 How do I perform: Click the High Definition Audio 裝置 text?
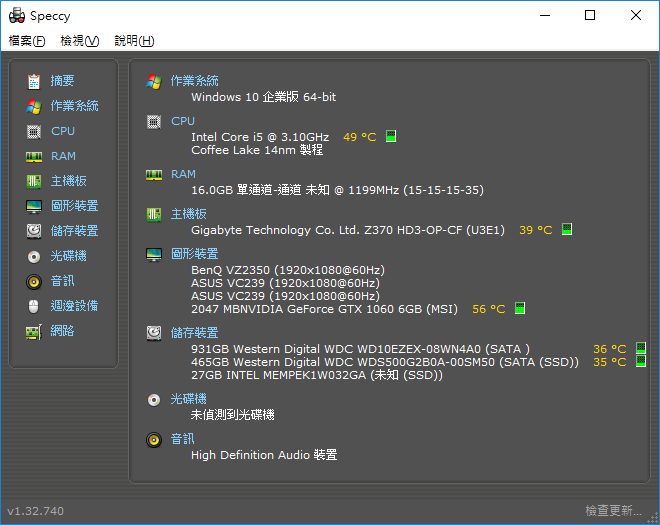point(264,455)
